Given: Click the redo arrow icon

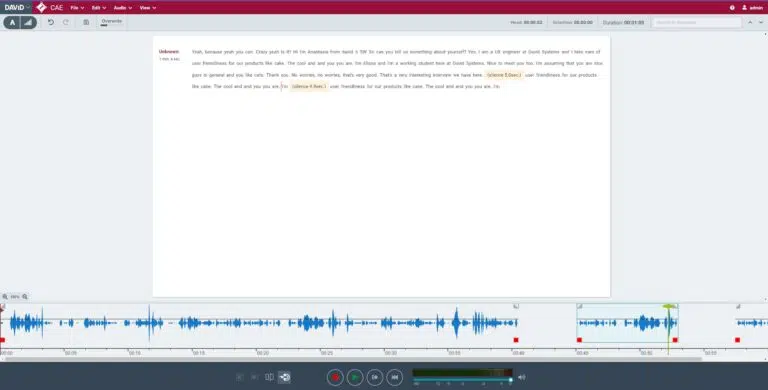Looking at the screenshot, I should click(66, 22).
